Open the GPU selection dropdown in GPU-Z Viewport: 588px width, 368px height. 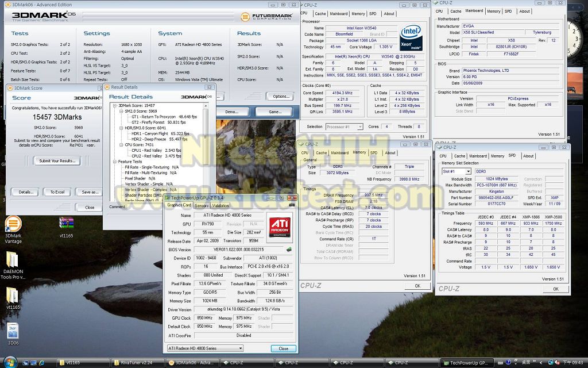pos(204,348)
